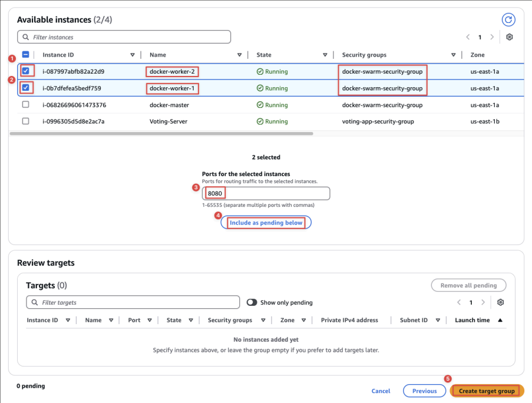Sort targets by State arrow
The width and height of the screenshot is (532, 403).
(x=191, y=321)
